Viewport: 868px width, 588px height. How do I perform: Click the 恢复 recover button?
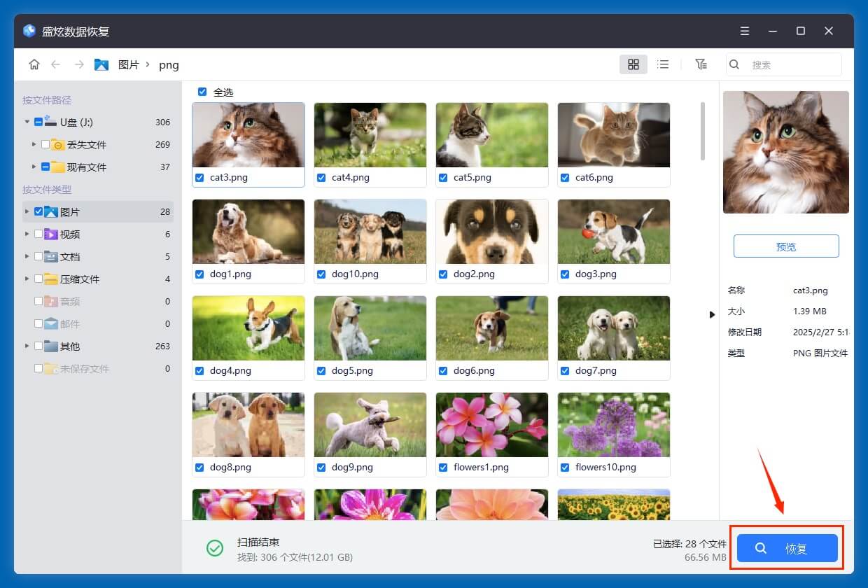coord(787,548)
